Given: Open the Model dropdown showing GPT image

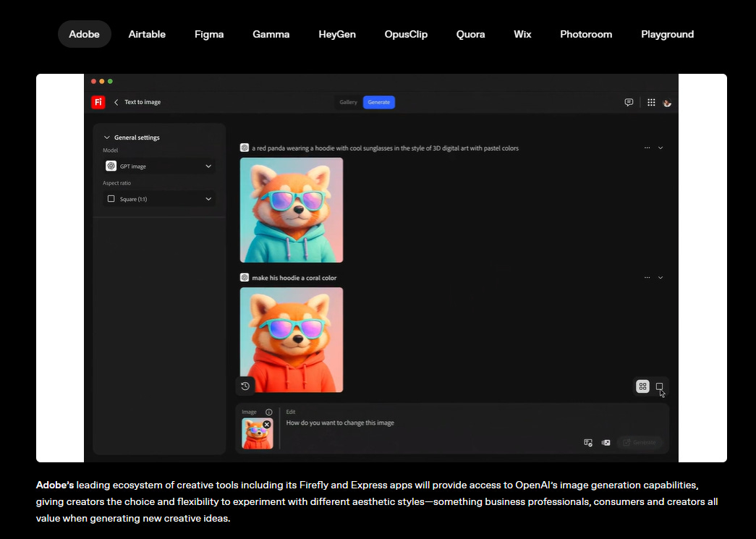Looking at the screenshot, I should [x=159, y=166].
